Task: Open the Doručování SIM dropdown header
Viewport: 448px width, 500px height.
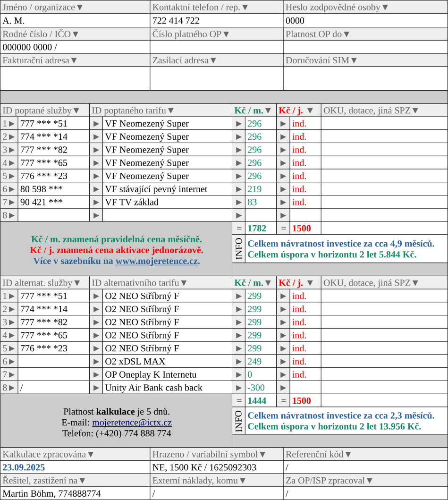Action: coord(354,60)
